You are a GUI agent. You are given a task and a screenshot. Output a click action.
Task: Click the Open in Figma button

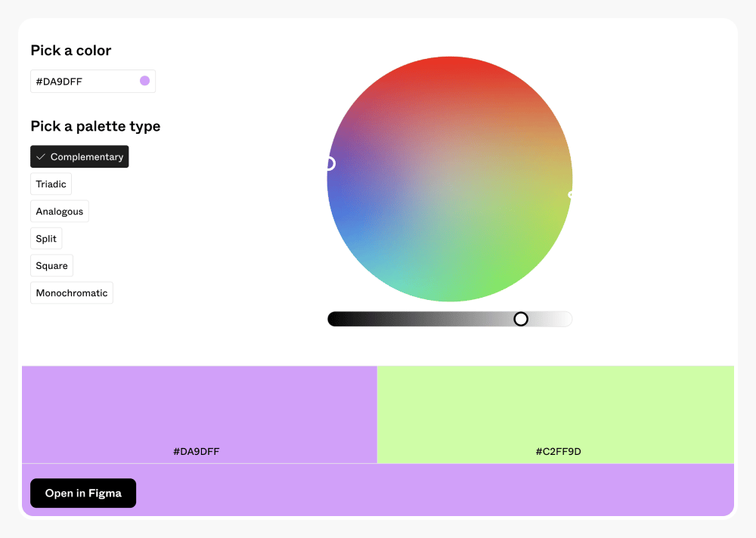(x=83, y=493)
